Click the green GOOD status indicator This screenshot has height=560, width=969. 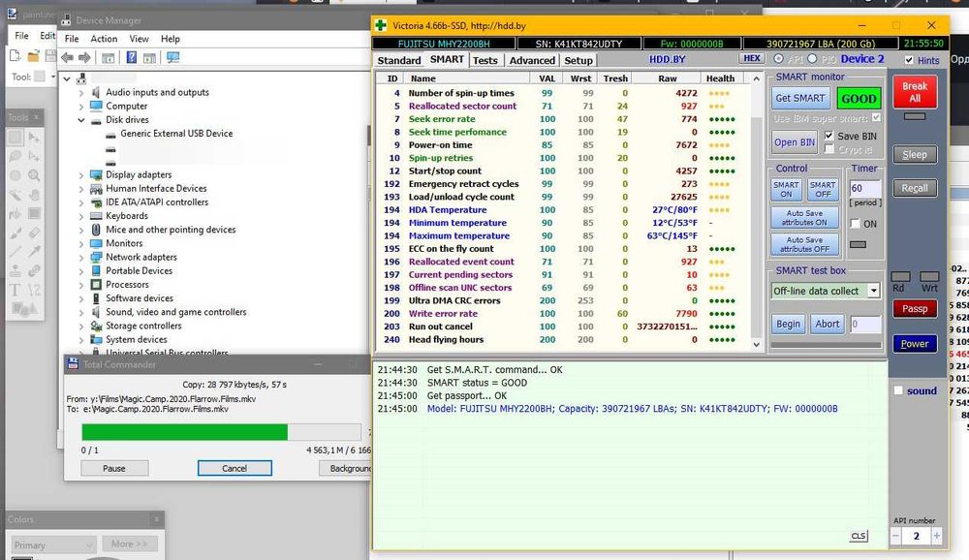pyautogui.click(x=859, y=99)
